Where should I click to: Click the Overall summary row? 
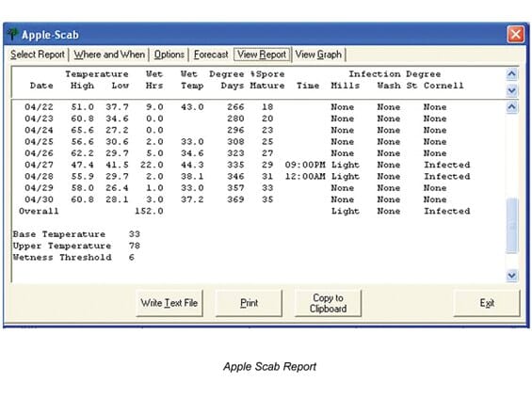tap(244, 211)
